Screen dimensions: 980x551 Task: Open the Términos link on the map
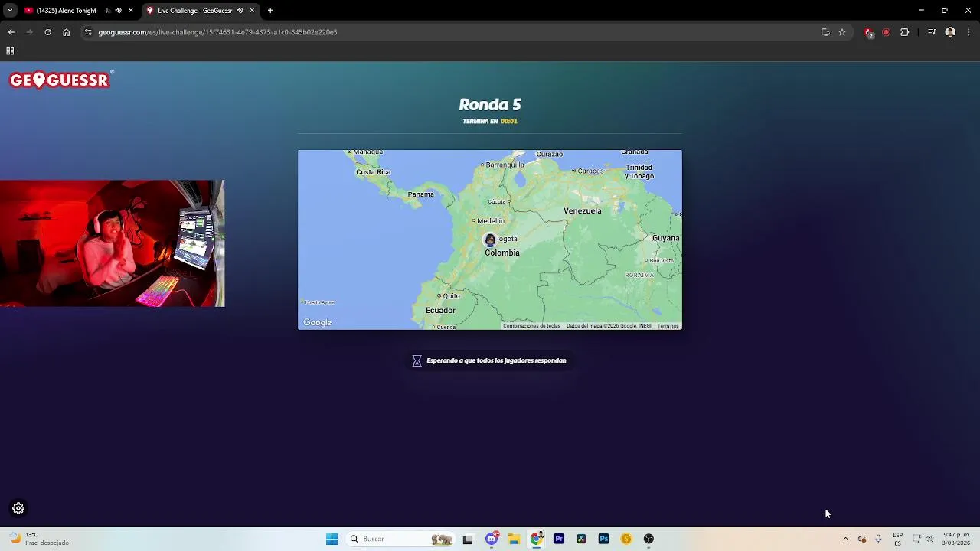coord(668,326)
